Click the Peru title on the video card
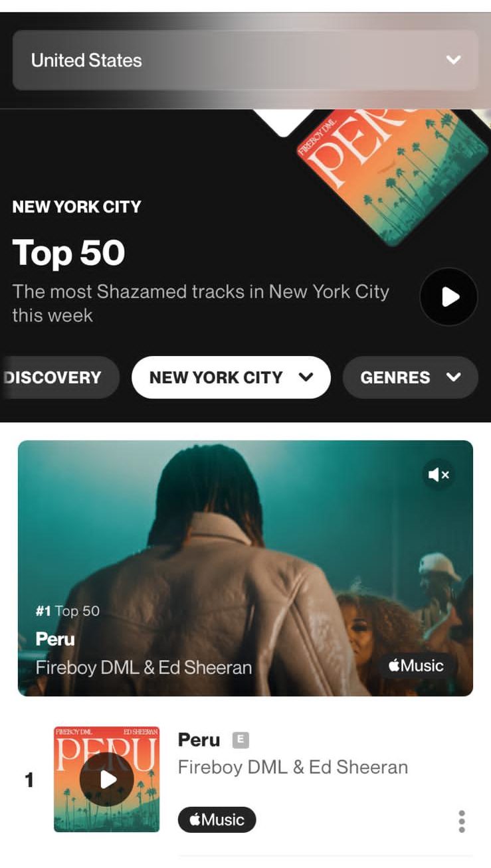 point(55,639)
